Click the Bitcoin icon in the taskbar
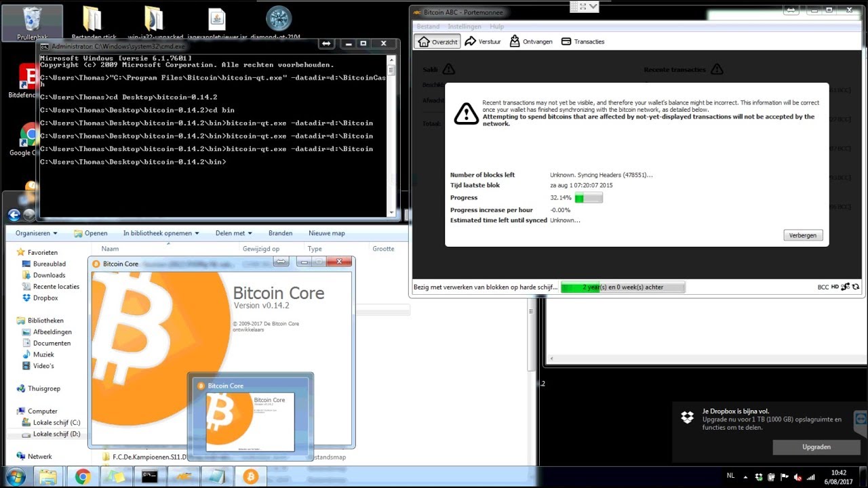This screenshot has width=868, height=488. [x=250, y=476]
